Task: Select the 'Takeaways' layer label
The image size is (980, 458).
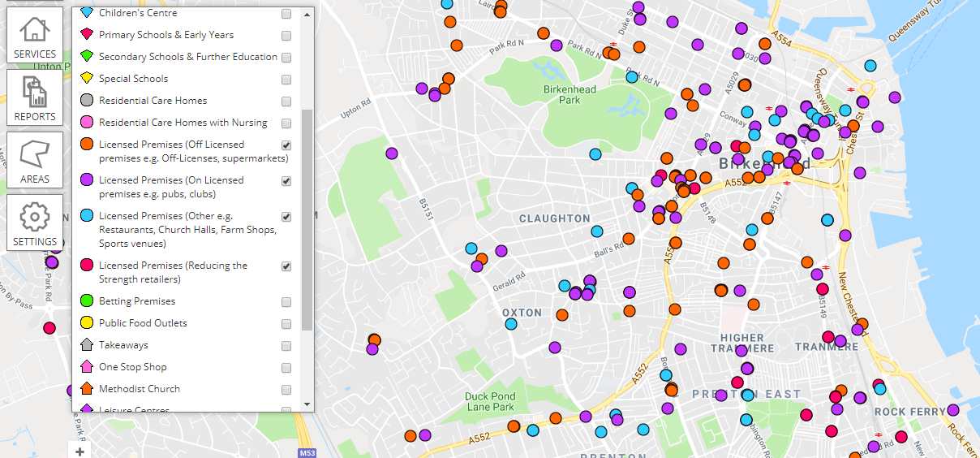Action: click(x=123, y=345)
